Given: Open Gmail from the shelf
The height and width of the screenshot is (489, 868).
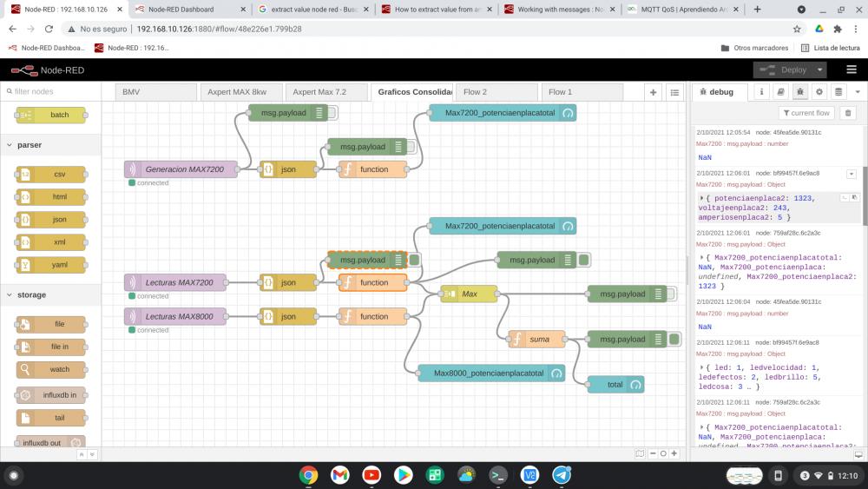Looking at the screenshot, I should 340,475.
